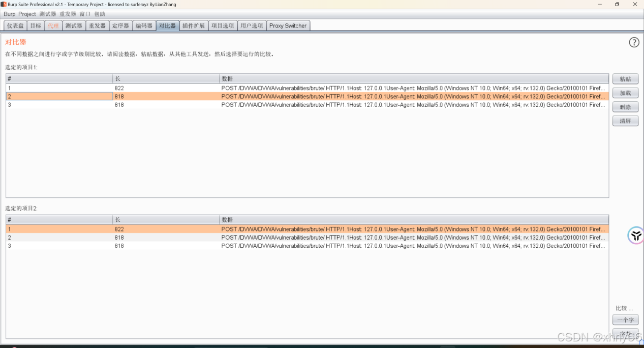Switch to the 重发器 tab
This screenshot has height=348, width=644.
97,25
